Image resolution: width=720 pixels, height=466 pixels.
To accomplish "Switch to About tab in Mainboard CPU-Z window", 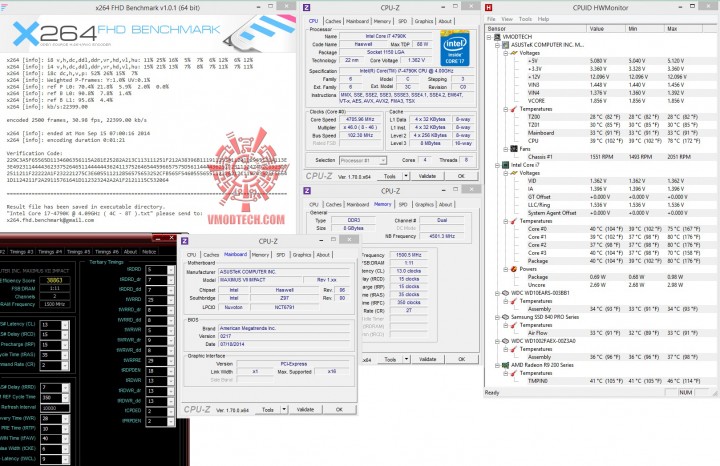I will point(323,254).
